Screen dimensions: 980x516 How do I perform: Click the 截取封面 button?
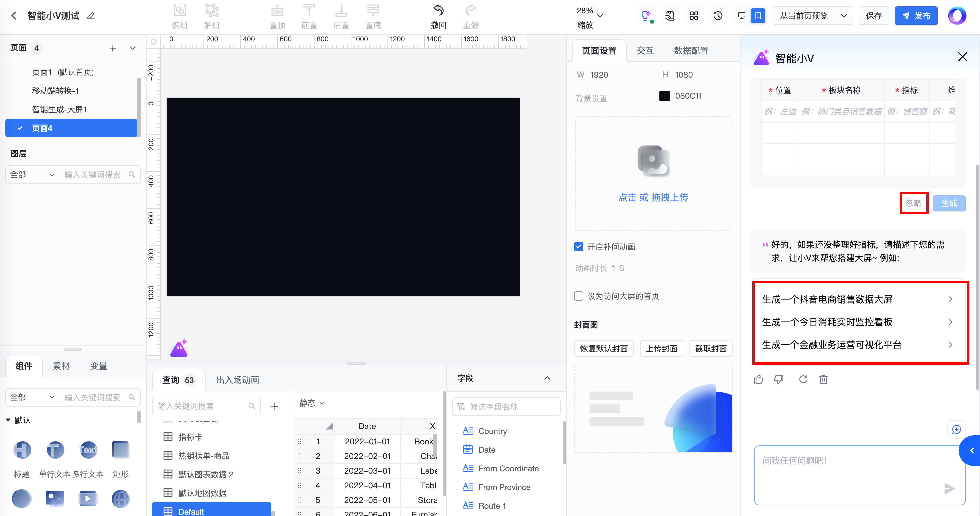tap(710, 348)
